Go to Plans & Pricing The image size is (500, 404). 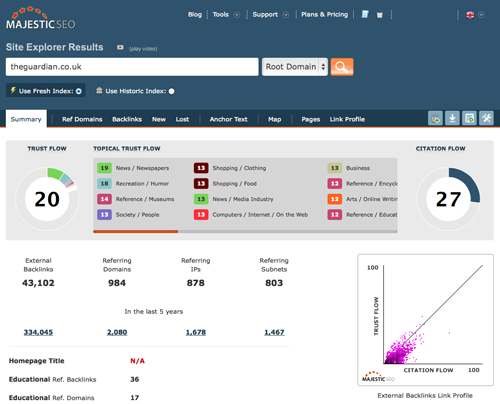coord(324,14)
